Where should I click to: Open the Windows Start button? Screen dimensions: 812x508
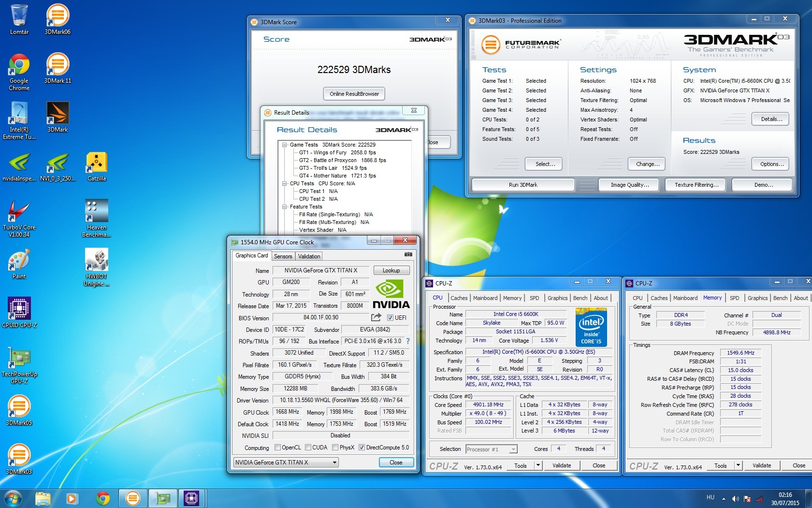point(13,498)
